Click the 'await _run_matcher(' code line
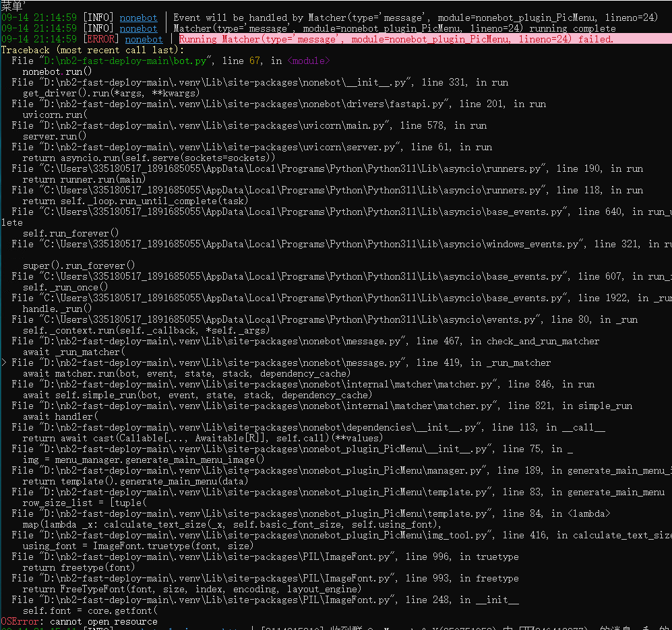 coord(73,352)
